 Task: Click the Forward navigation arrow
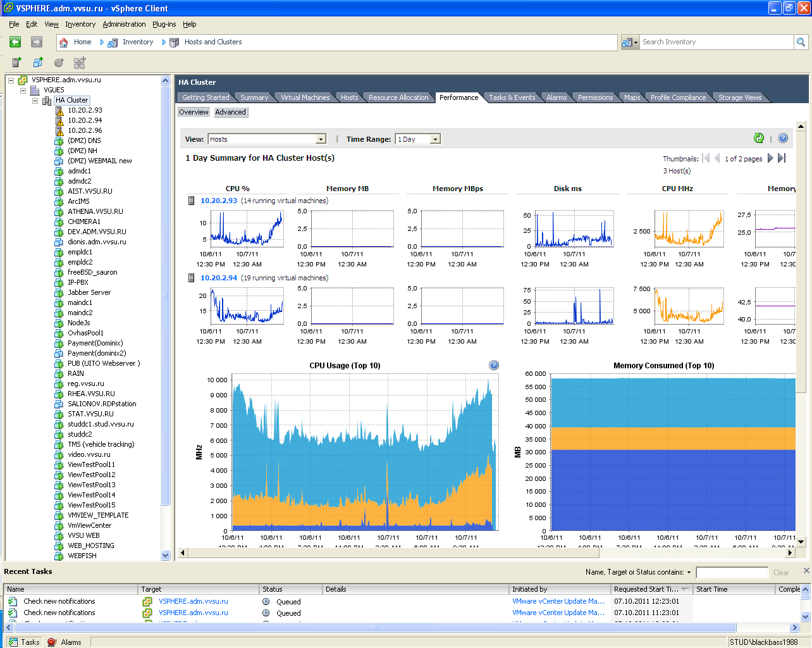click(37, 42)
